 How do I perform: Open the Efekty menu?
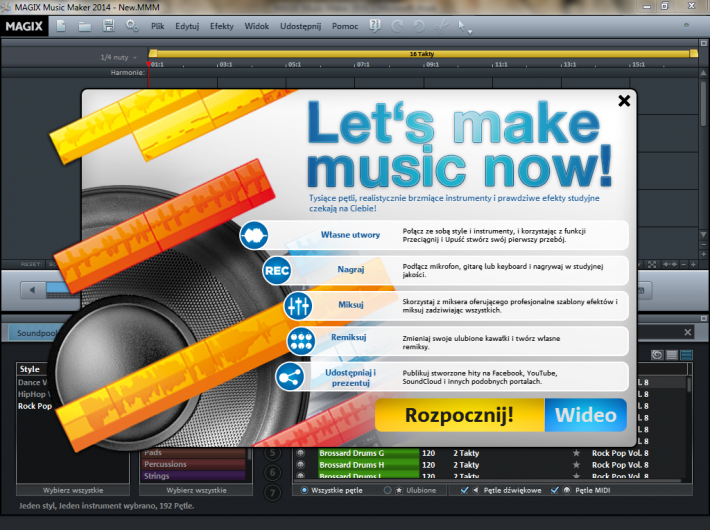tap(221, 26)
